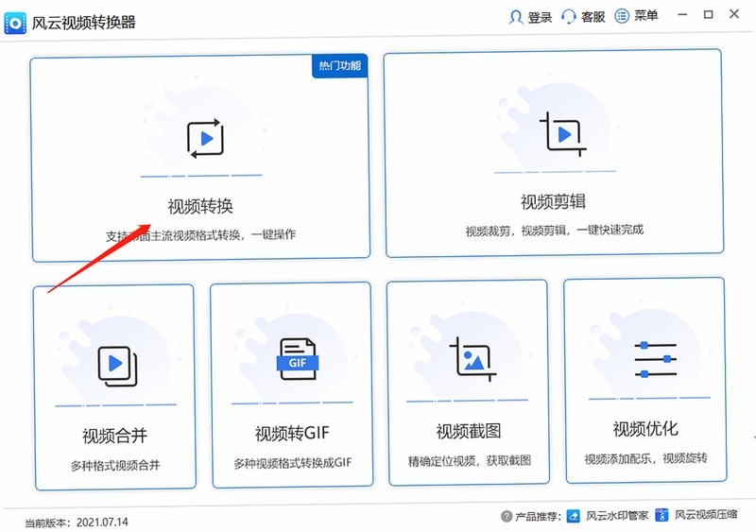Click the customer service headset icon
The width and height of the screenshot is (756, 532).
coord(569,17)
